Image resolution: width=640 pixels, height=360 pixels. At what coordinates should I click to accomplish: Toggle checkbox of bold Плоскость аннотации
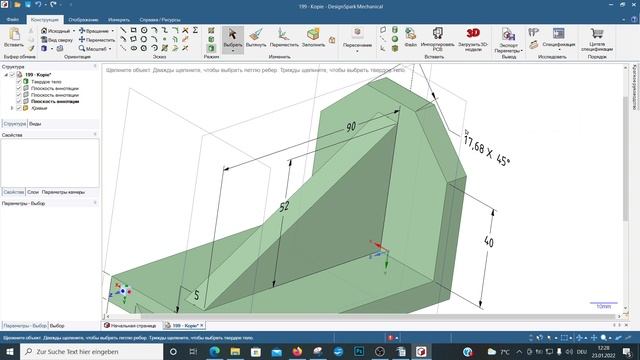point(19,101)
